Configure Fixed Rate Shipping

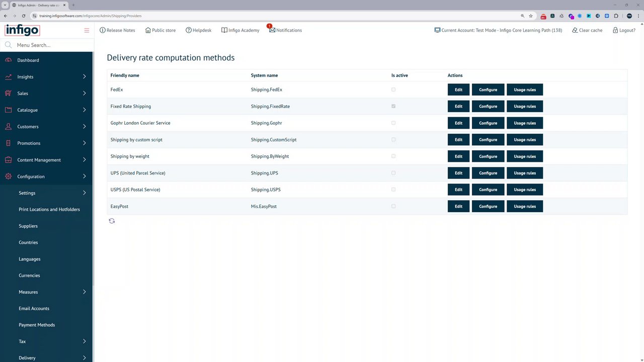coord(488,106)
